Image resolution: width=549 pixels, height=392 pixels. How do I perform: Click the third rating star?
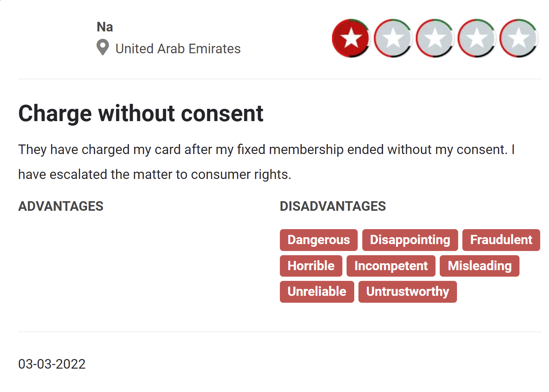(x=435, y=38)
